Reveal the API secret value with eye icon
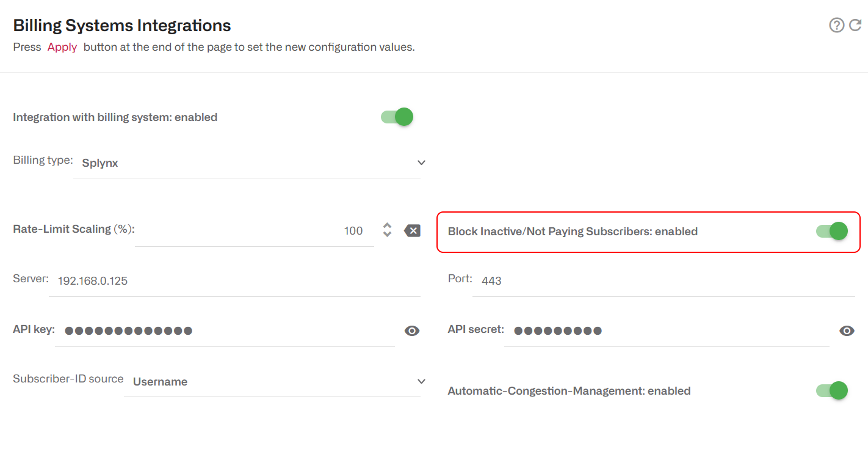 pos(847,331)
